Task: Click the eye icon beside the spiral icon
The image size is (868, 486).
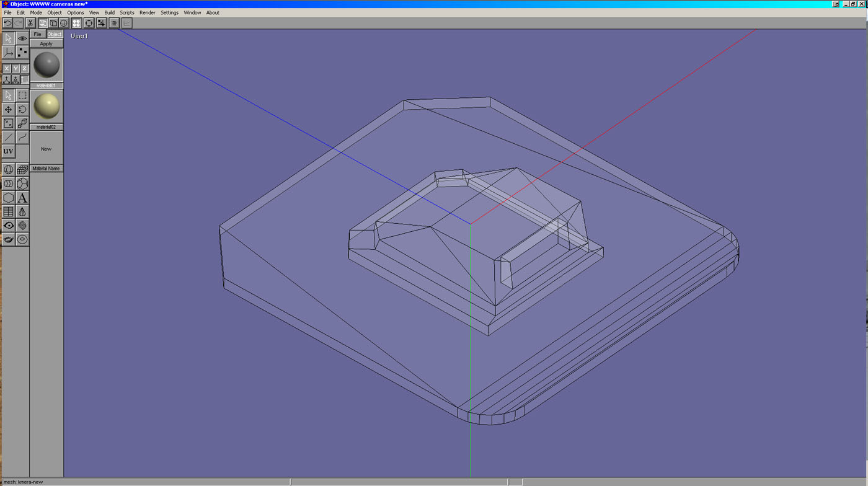Action: point(8,226)
